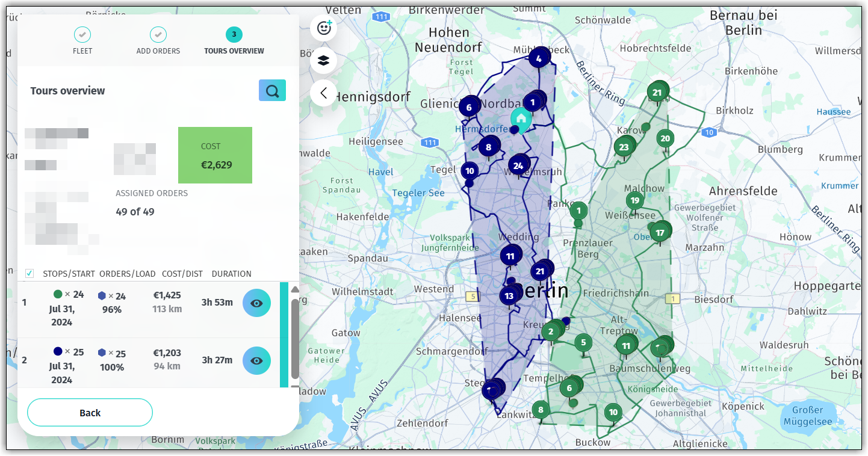Select green stop marker 1 near Pankow
The height and width of the screenshot is (456, 868).
(578, 211)
